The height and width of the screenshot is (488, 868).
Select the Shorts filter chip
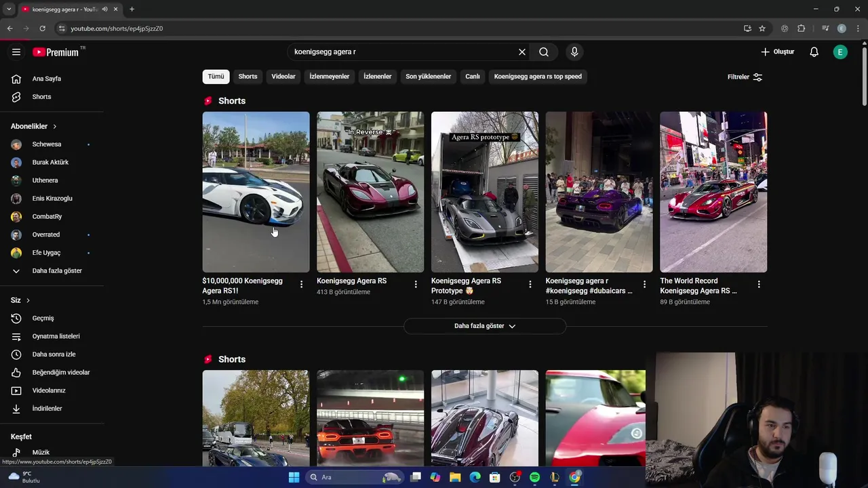pos(248,77)
